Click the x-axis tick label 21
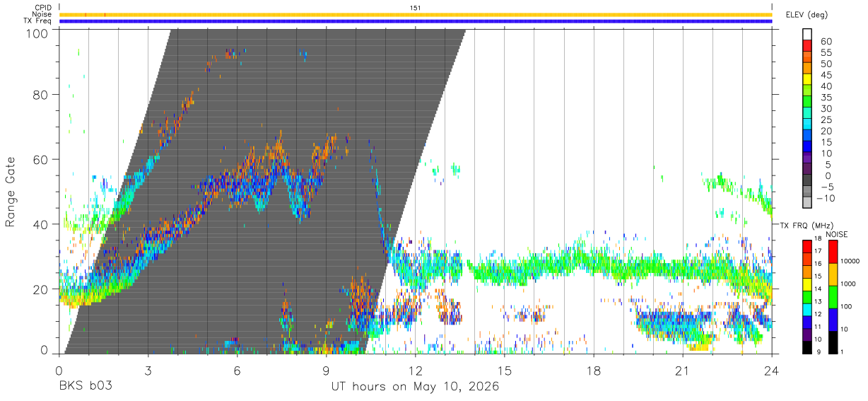 pyautogui.click(x=683, y=370)
